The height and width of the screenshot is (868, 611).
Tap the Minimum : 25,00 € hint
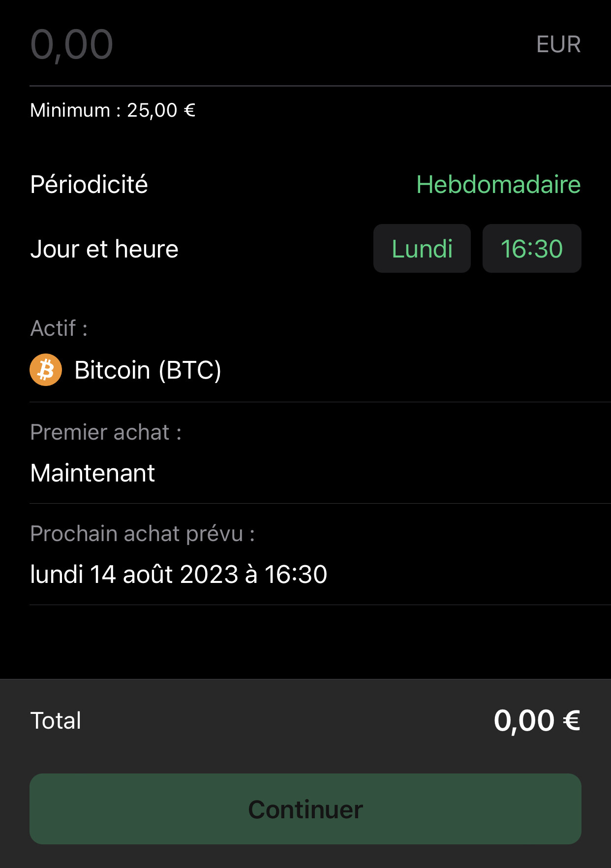click(113, 110)
